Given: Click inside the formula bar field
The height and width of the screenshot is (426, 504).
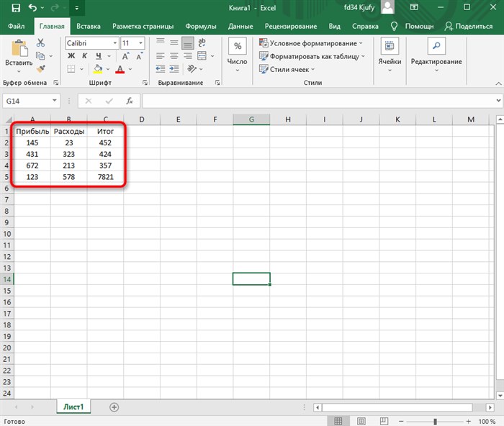Looking at the screenshot, I should click(318, 101).
